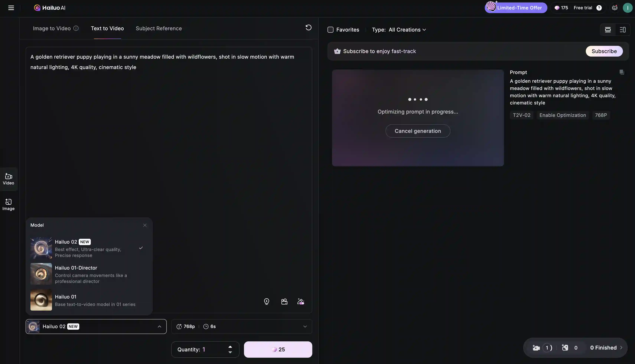Switch to list view layout
This screenshot has width=635, height=364.
(x=608, y=30)
